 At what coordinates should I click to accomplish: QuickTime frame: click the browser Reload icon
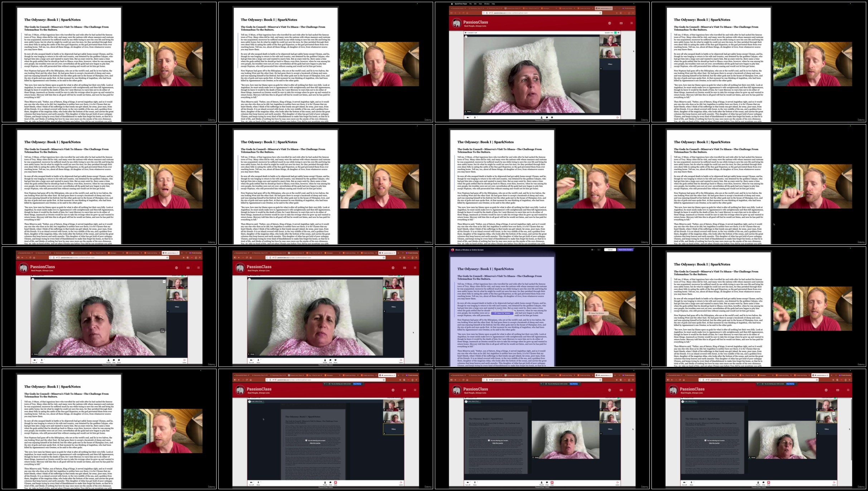pyautogui.click(x=463, y=13)
